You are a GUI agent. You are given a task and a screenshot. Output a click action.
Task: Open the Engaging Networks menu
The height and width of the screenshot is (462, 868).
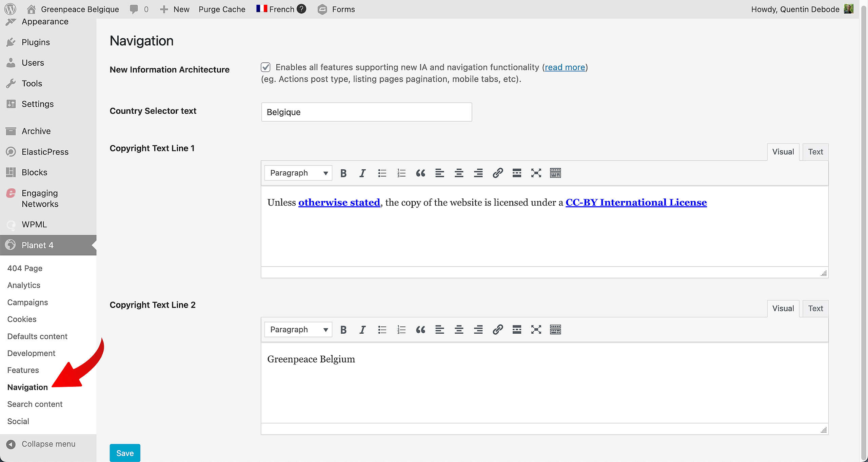(40, 198)
